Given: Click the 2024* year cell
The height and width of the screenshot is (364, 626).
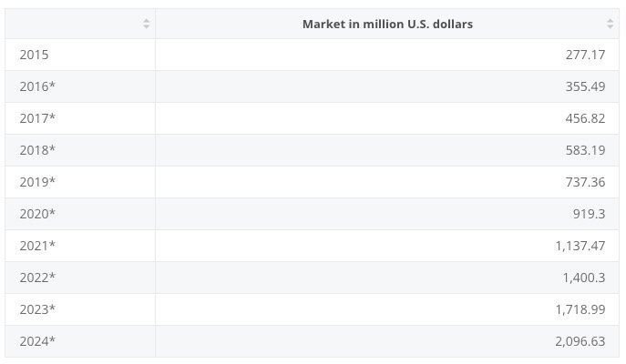Looking at the screenshot, I should tap(37, 341).
